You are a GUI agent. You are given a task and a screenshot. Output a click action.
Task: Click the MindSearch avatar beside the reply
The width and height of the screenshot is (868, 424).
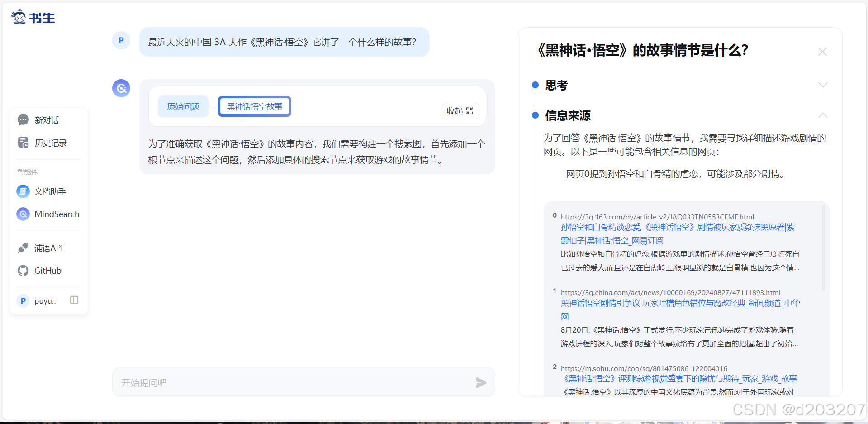[121, 88]
